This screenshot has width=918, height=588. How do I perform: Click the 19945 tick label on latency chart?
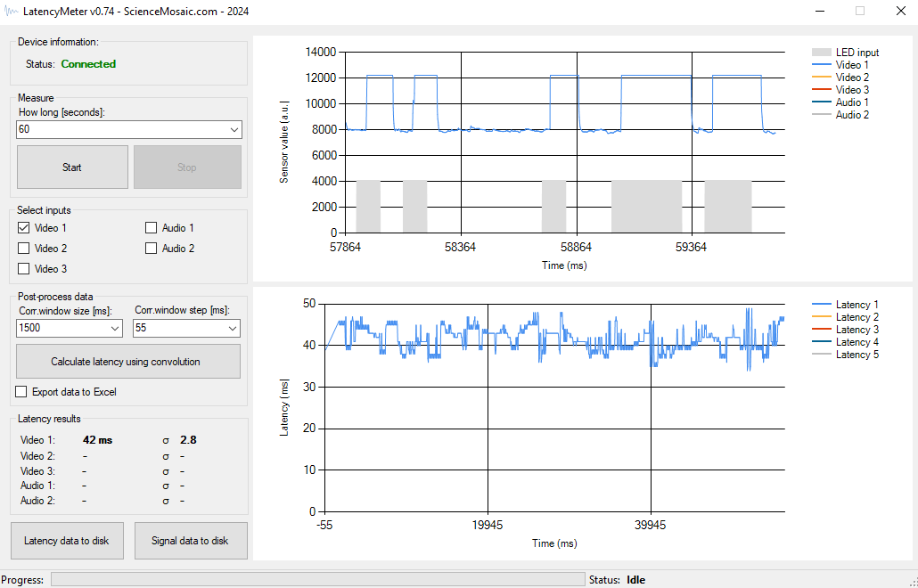[488, 526]
